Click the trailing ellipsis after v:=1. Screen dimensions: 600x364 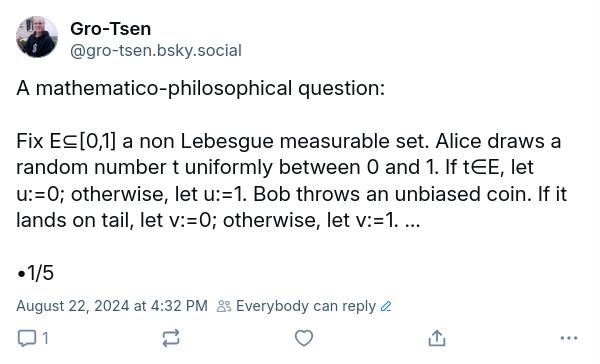pos(412,220)
